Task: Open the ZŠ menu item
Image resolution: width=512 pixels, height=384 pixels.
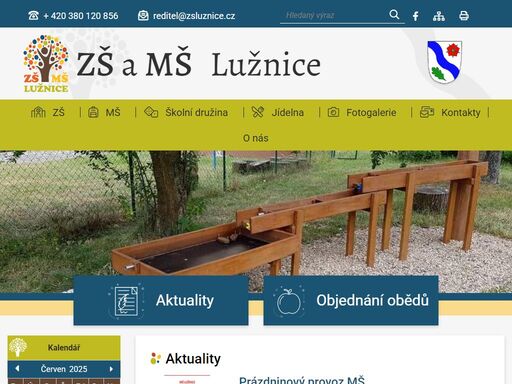Action: (58, 112)
